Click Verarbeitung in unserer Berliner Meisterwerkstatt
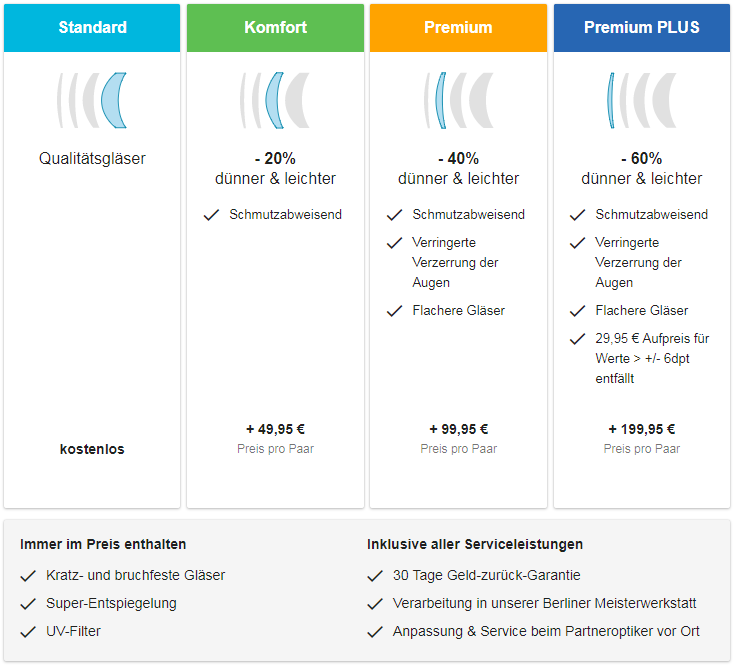 [545, 603]
